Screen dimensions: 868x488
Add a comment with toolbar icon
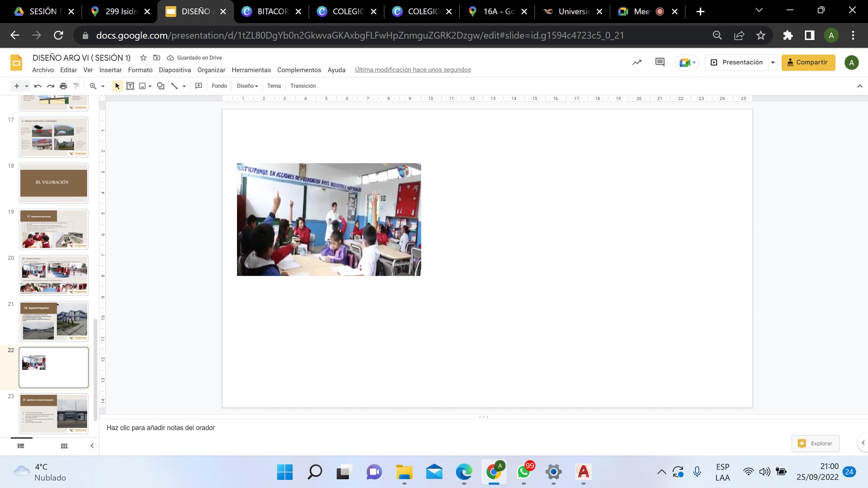pyautogui.click(x=199, y=86)
